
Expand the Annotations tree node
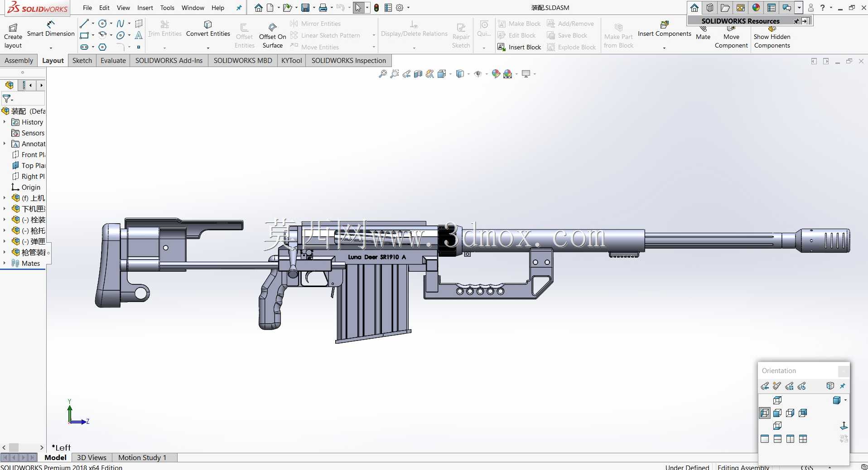[x=5, y=144]
